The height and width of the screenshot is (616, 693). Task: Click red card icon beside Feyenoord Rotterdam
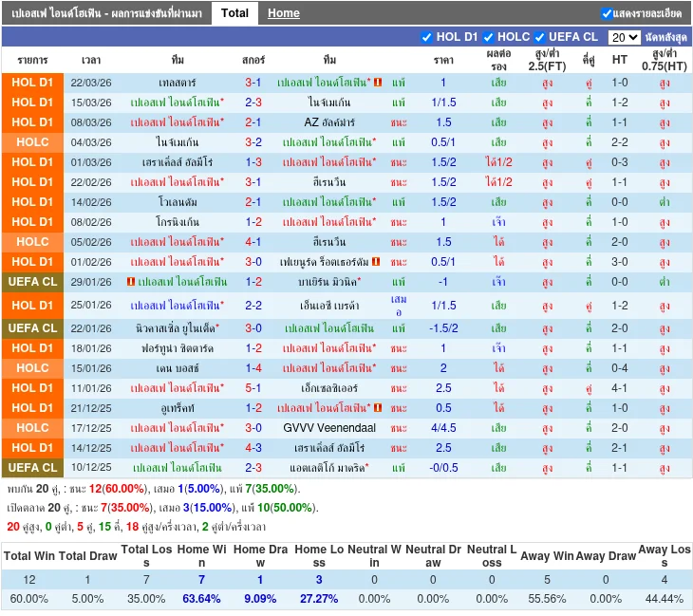pyautogui.click(x=377, y=262)
